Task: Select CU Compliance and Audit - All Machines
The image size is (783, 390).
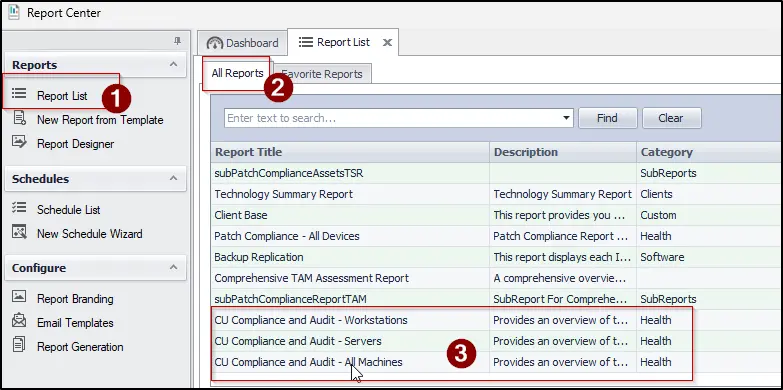Action: [x=308, y=362]
